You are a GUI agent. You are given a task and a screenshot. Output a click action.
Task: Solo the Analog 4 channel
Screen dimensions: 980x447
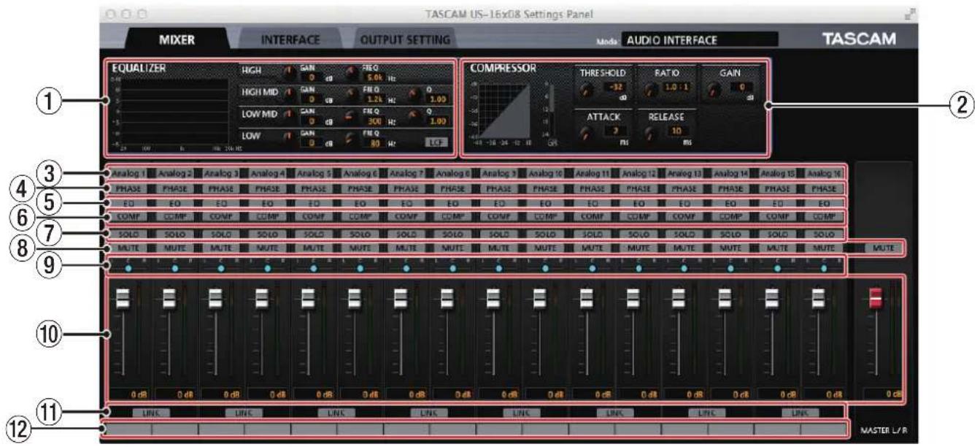[268, 234]
